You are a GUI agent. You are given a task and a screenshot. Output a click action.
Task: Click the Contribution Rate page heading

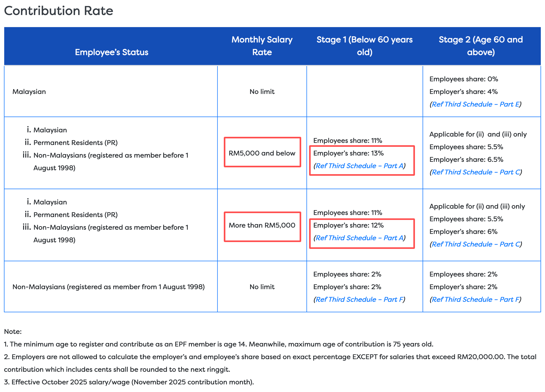click(x=58, y=11)
